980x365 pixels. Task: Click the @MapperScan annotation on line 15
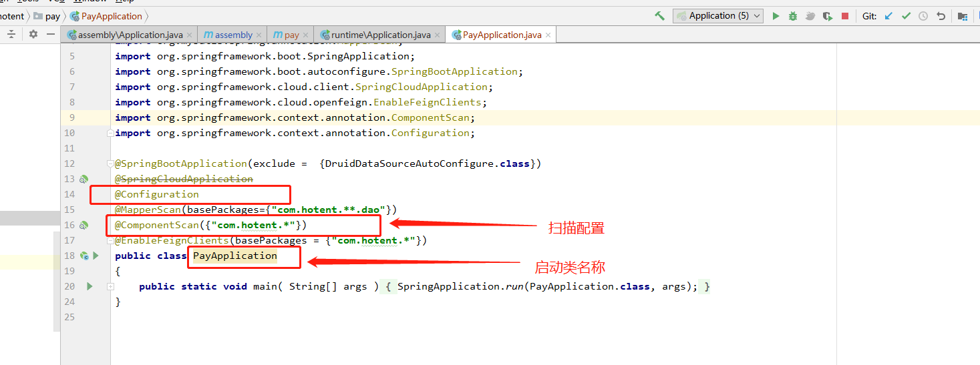(x=148, y=210)
